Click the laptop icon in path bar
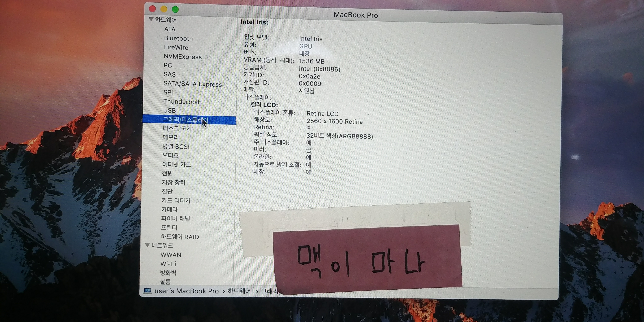644x322 pixels. click(148, 291)
